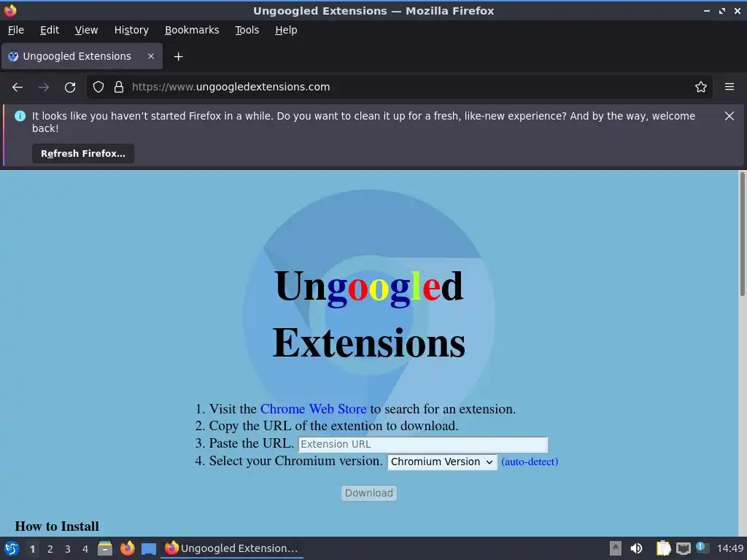The width and height of the screenshot is (747, 560).
Task: Click the Extension URL input field
Action: coord(422,444)
